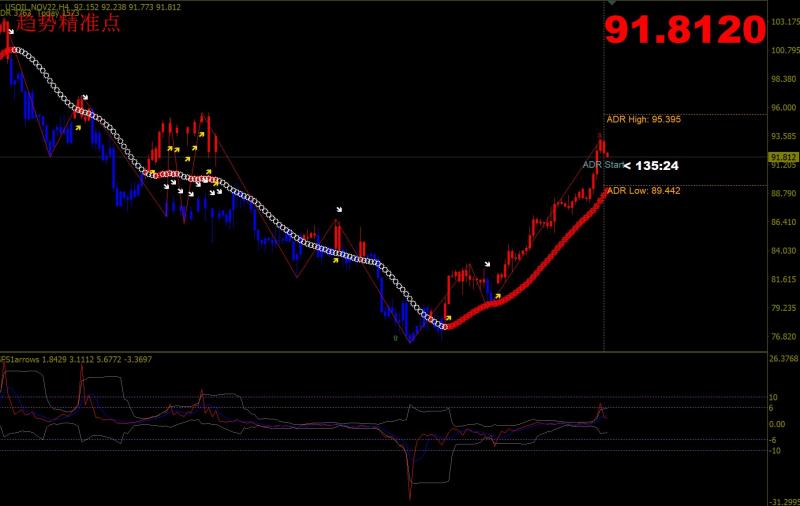Click the 26.3768 indicator scale maximum value
This screenshot has height=506, width=800.
coord(782,358)
